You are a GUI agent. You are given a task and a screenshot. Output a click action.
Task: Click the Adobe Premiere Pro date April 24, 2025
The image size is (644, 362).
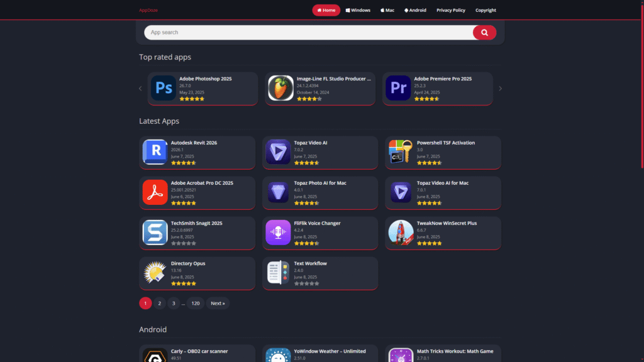click(427, 92)
